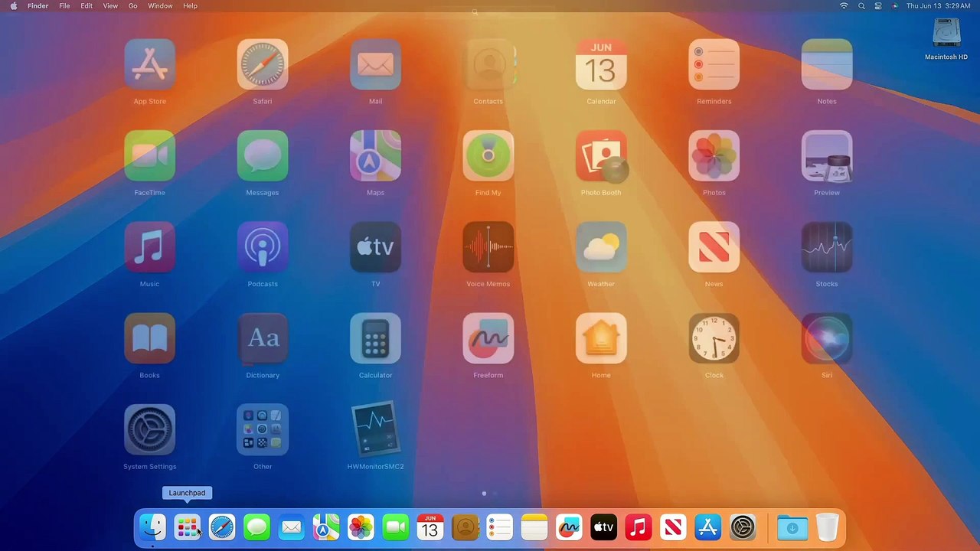Open TV app in the Launchpad grid
Image resolution: width=980 pixels, height=551 pixels.
[375, 247]
